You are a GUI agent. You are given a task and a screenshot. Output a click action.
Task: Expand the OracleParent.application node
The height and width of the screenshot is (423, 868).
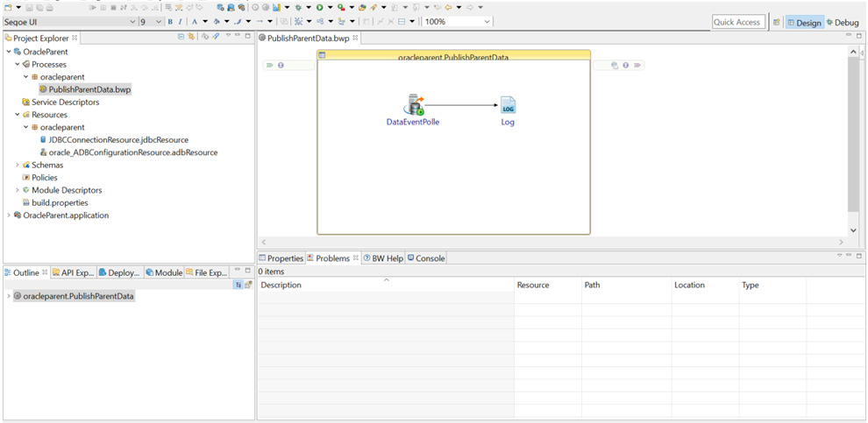click(9, 215)
